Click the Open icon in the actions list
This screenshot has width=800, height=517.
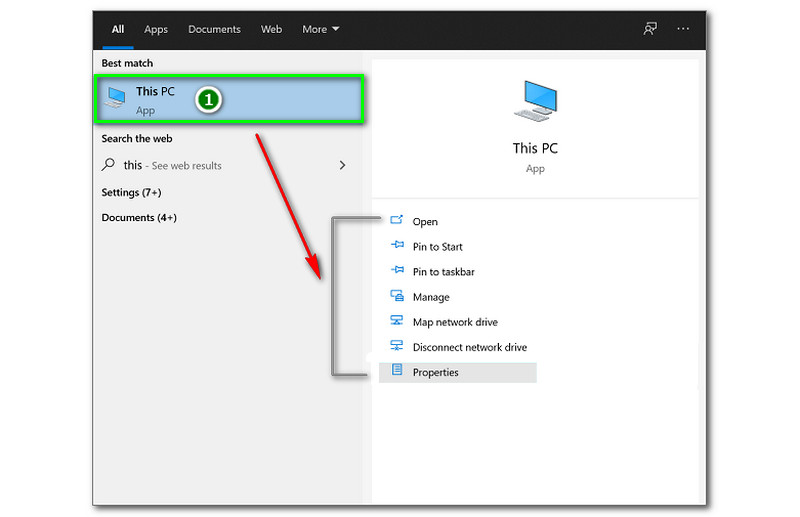point(396,221)
